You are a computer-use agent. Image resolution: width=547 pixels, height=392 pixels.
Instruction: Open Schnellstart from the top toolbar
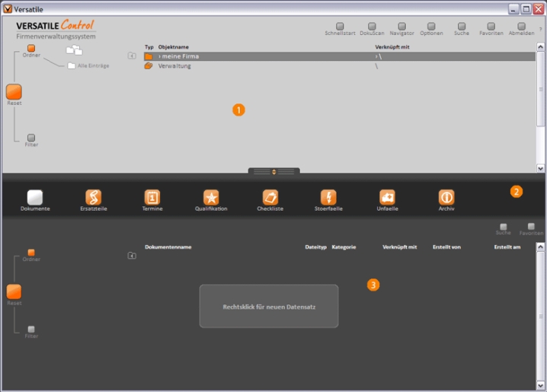(340, 27)
